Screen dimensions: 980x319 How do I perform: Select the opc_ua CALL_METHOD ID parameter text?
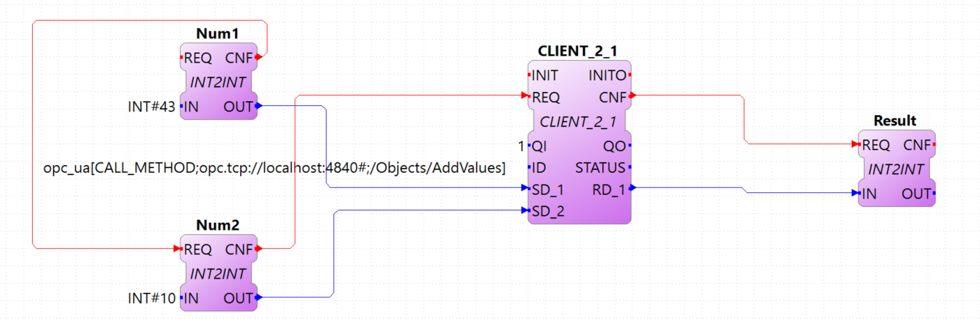coord(274,168)
